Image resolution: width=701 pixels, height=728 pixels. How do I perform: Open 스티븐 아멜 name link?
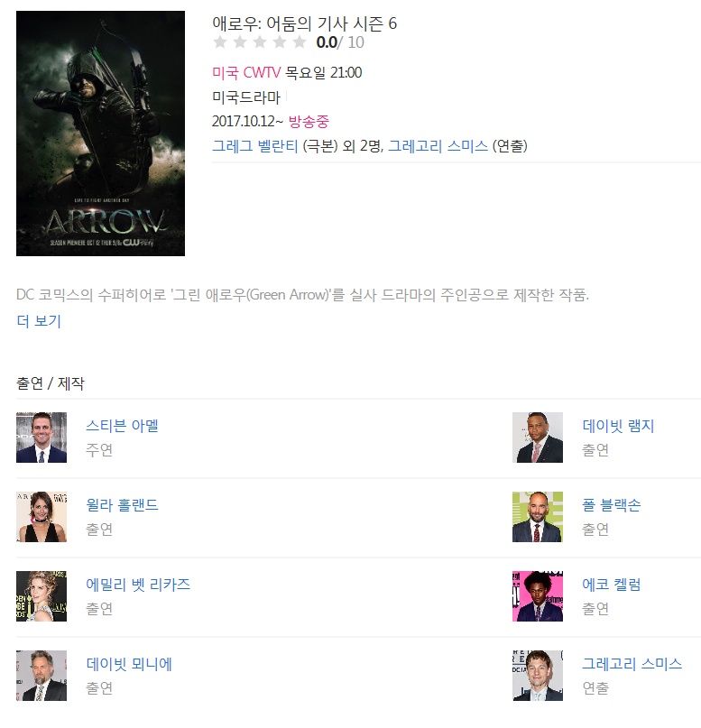click(122, 425)
